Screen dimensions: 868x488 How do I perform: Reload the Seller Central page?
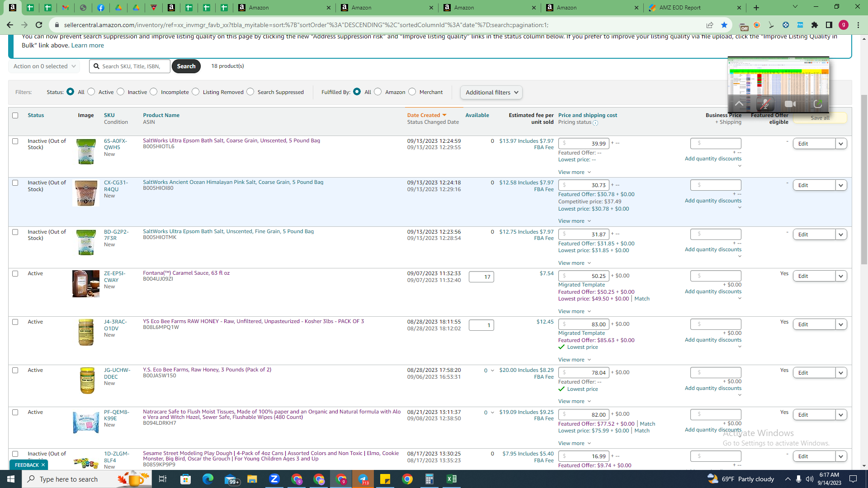point(39,25)
